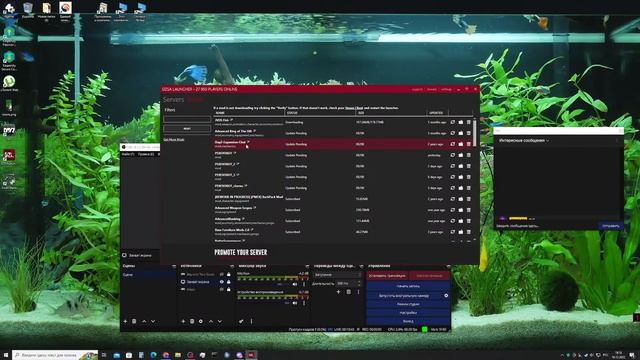Open virtual camera settings gear in OBS
The width and height of the screenshot is (640, 360).
point(446,295)
